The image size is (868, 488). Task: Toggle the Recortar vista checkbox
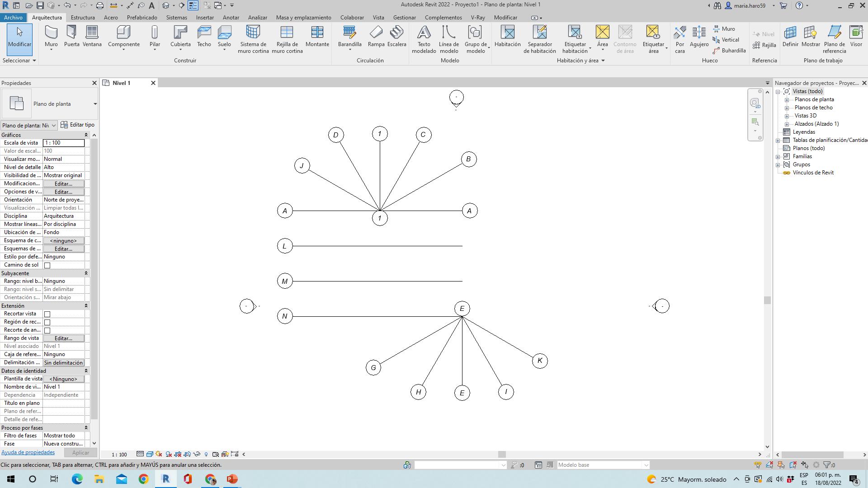click(47, 314)
